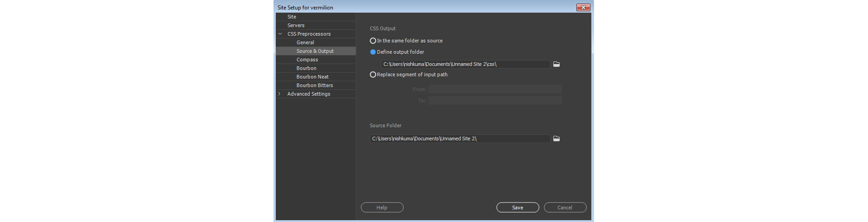Select the Source & Output item
The image size is (868, 222).
coord(315,51)
